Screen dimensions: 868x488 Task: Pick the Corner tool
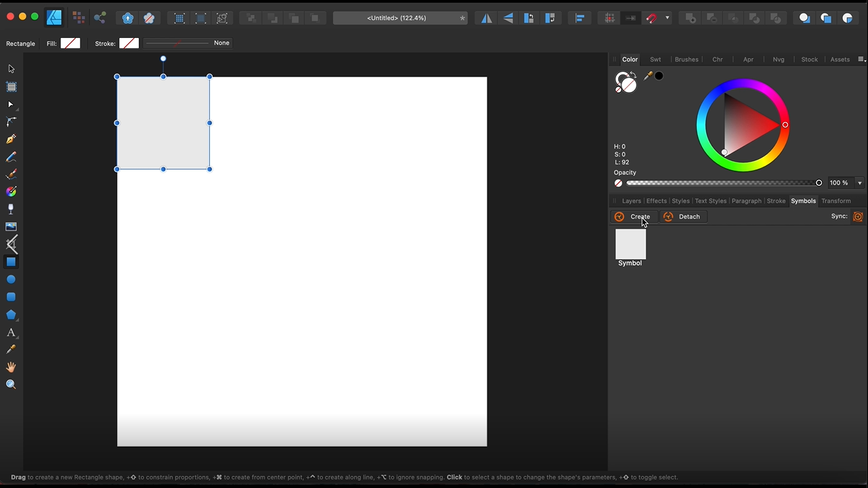click(x=11, y=122)
